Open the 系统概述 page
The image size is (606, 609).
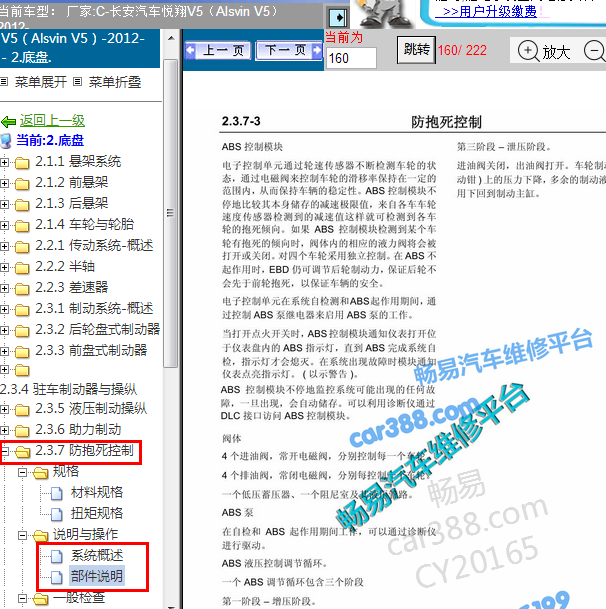(97, 555)
